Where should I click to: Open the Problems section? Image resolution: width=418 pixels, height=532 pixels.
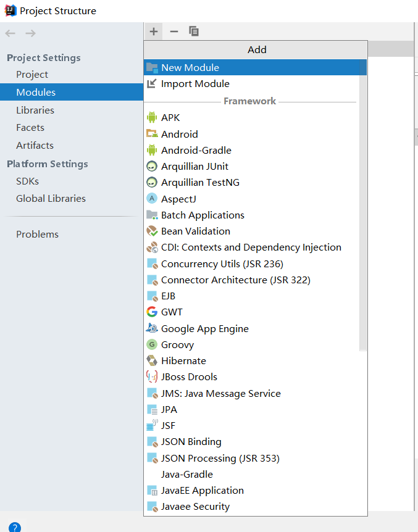[x=37, y=235]
